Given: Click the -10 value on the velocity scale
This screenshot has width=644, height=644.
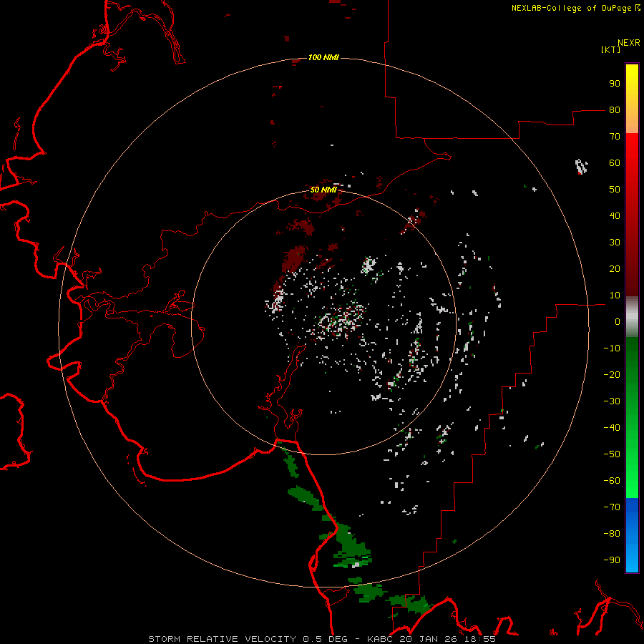Looking at the screenshot, I should pos(612,348).
